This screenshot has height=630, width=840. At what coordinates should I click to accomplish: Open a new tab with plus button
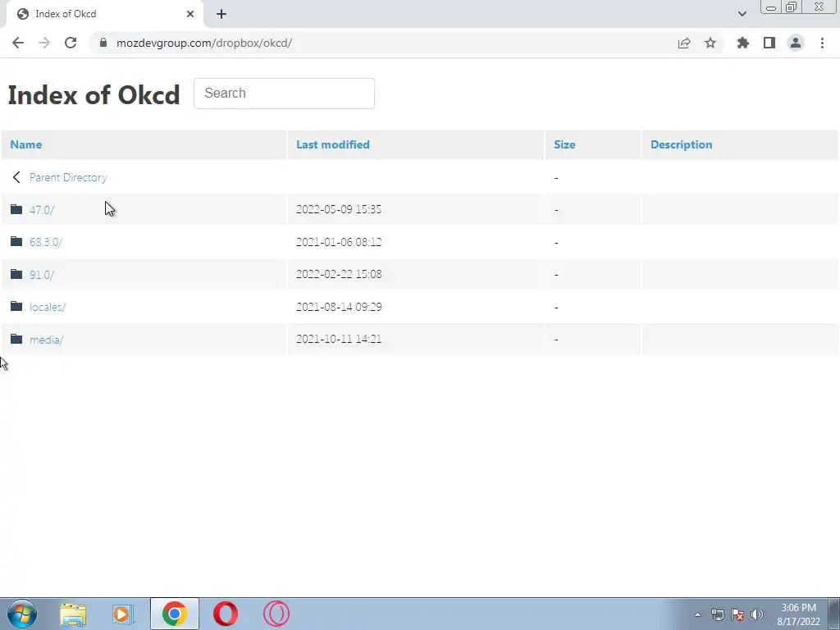click(x=221, y=14)
